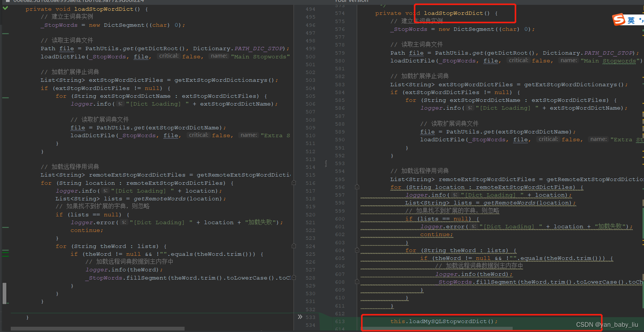This screenshot has width=644, height=332.
Task: Collapse the fold marker at left line 528
Action: [294, 277]
